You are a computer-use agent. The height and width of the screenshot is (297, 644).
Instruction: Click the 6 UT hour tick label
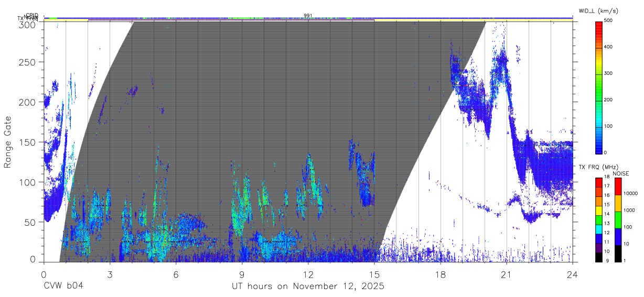pos(176,274)
